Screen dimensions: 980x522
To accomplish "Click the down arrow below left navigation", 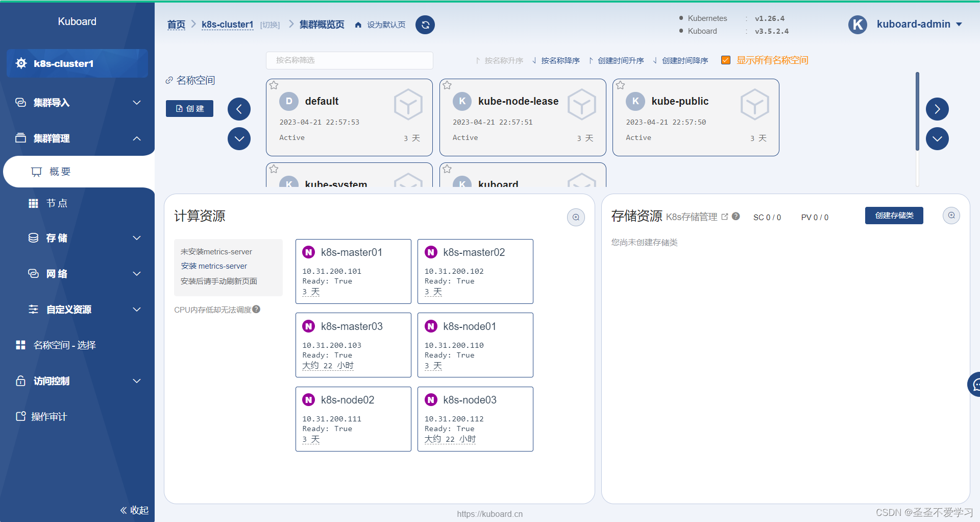I will coord(239,138).
